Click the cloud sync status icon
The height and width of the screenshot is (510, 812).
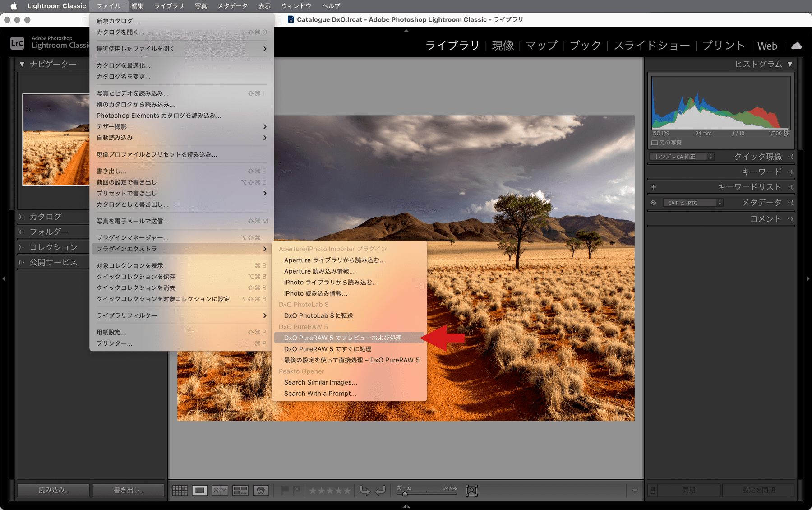pyautogui.click(x=797, y=46)
